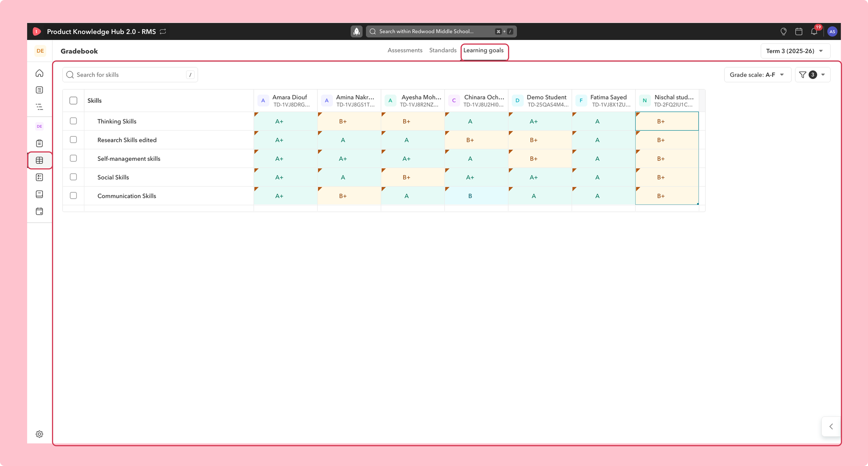Click the red app logo in the top bar
Screen dimensions: 868x466
tap(37, 31)
